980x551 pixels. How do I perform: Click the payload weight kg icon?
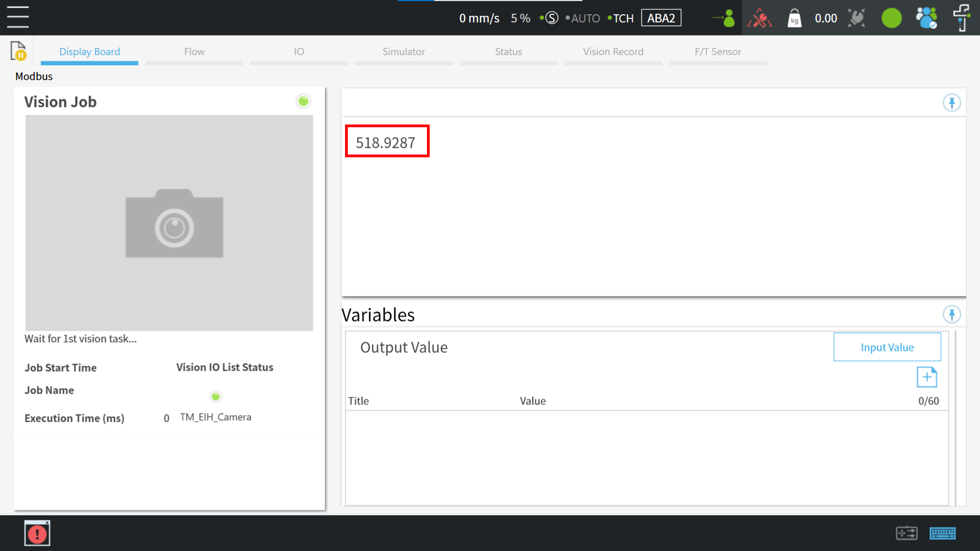[x=794, y=19]
